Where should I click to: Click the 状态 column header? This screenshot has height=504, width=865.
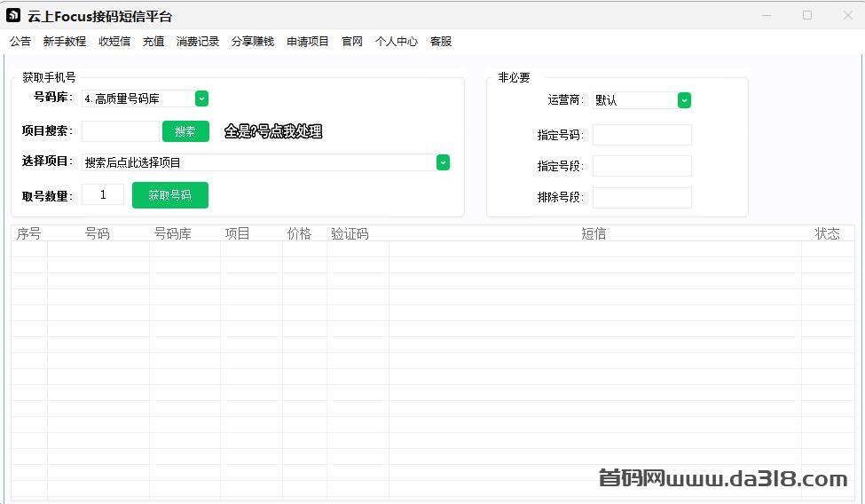(x=828, y=233)
